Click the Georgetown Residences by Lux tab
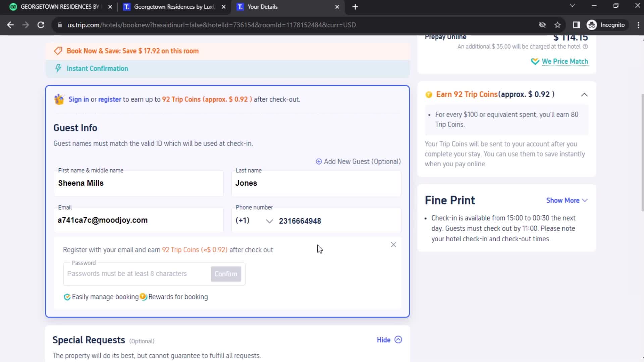This screenshot has height=362, width=644. tap(174, 7)
